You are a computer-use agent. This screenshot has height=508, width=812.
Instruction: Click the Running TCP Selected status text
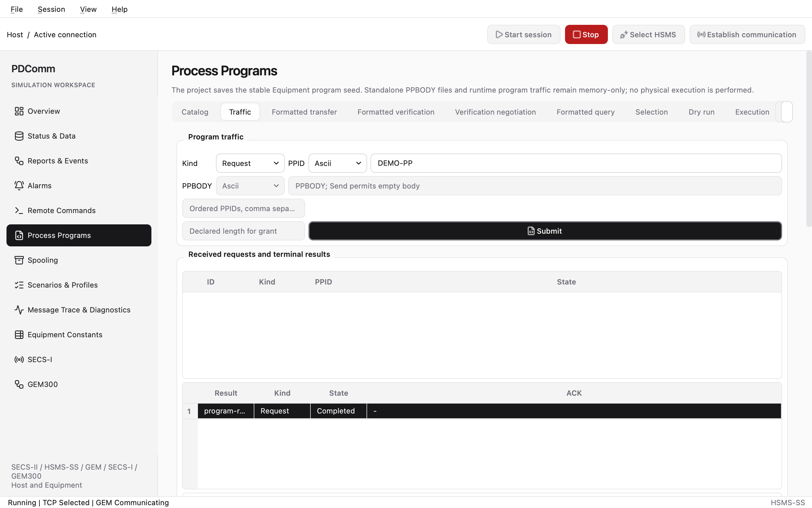tap(88, 503)
